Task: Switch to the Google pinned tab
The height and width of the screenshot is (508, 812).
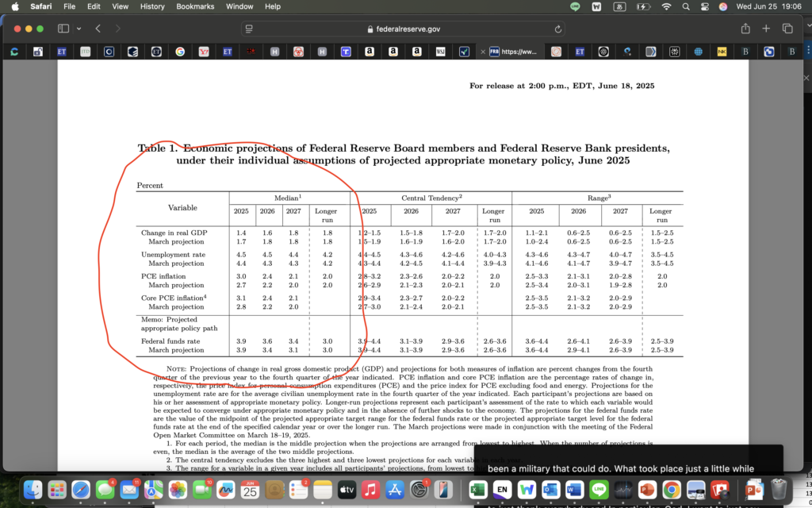Action: click(x=180, y=52)
